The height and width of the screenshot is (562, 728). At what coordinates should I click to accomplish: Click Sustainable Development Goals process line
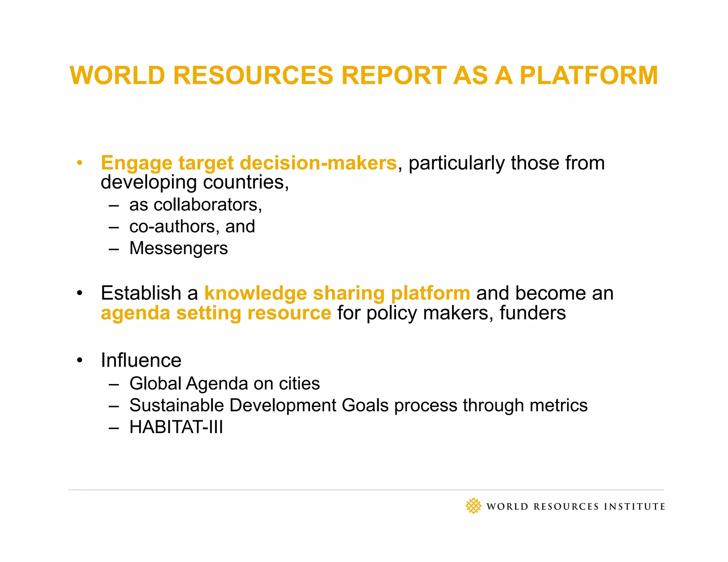[x=358, y=405]
